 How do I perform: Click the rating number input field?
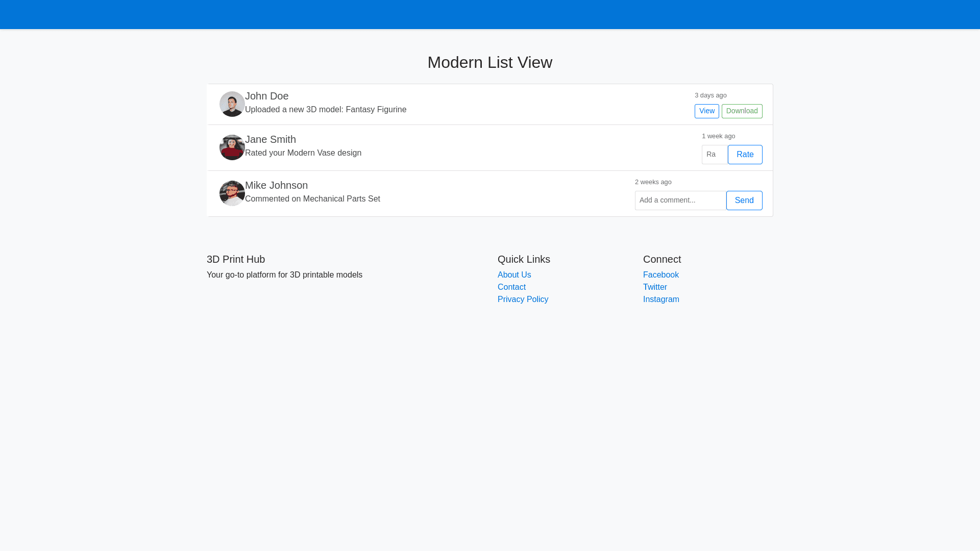tap(714, 155)
